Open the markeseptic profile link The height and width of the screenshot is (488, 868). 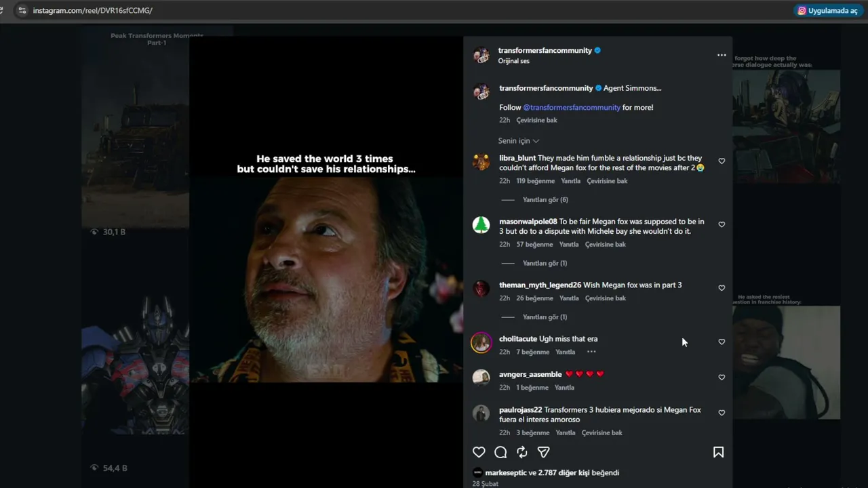tap(506, 472)
